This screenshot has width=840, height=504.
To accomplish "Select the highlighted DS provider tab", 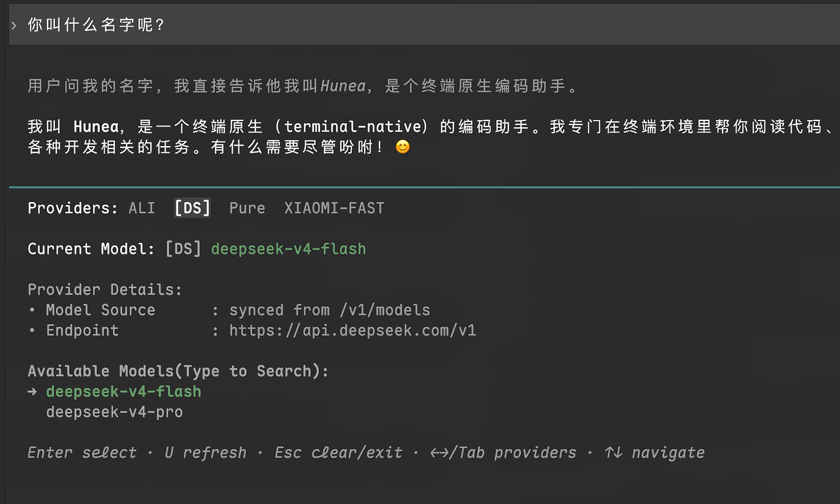I will 192,208.
